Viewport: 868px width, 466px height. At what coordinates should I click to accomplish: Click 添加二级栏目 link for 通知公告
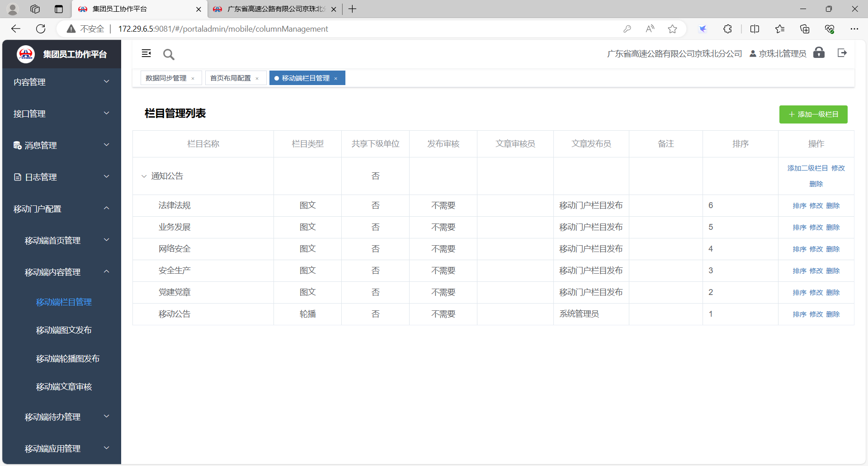click(807, 168)
